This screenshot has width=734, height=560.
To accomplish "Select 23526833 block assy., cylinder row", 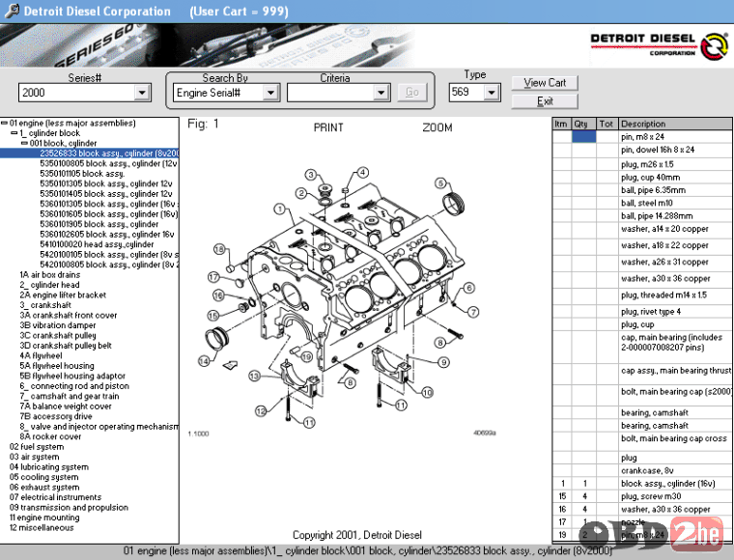I will coord(89,154).
